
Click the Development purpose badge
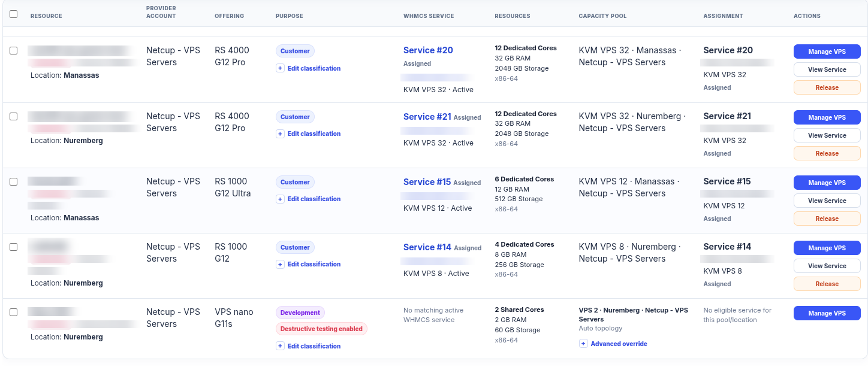click(x=300, y=313)
